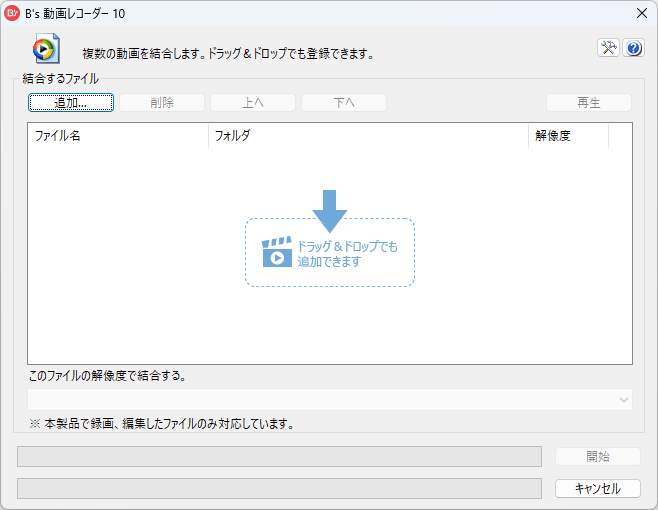Image resolution: width=658 pixels, height=510 pixels.
Task: Open the settings tools icon
Action: (x=609, y=48)
